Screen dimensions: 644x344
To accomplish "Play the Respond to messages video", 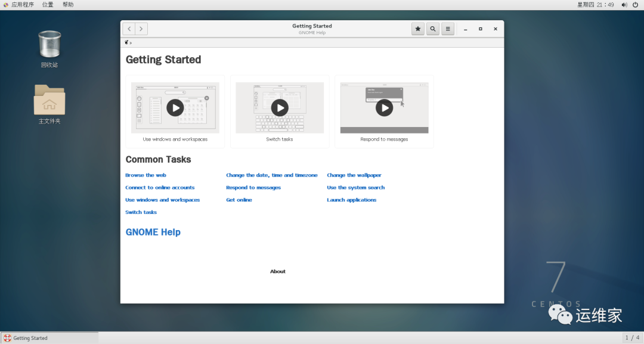I will tap(385, 108).
